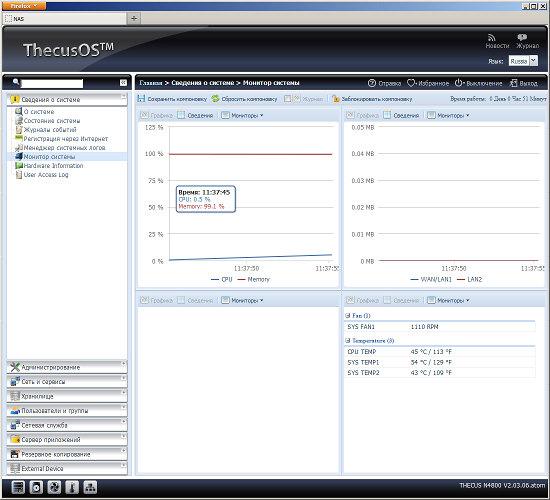
Task: Click the Главная breadcrumb link
Action: point(151,83)
